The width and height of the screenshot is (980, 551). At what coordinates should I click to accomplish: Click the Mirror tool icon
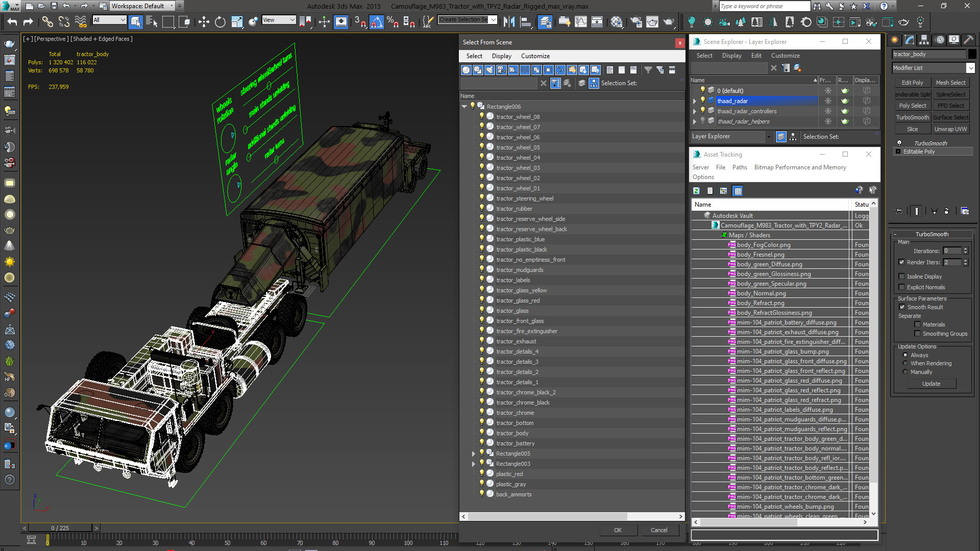[x=509, y=21]
